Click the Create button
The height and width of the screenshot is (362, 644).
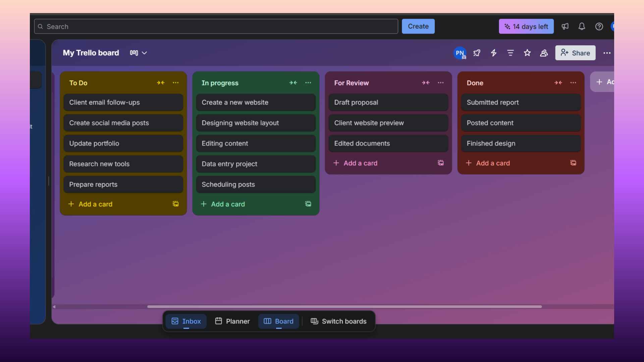coord(418,26)
